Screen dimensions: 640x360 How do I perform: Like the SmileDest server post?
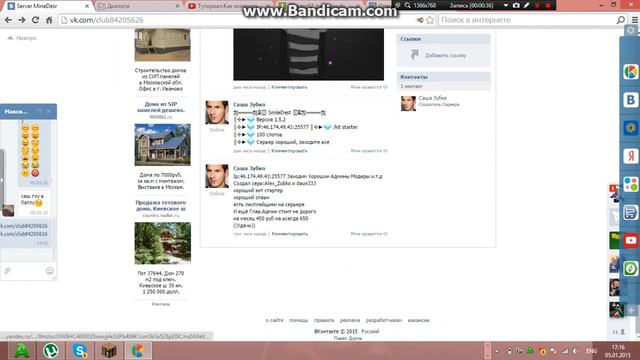[x=369, y=151]
